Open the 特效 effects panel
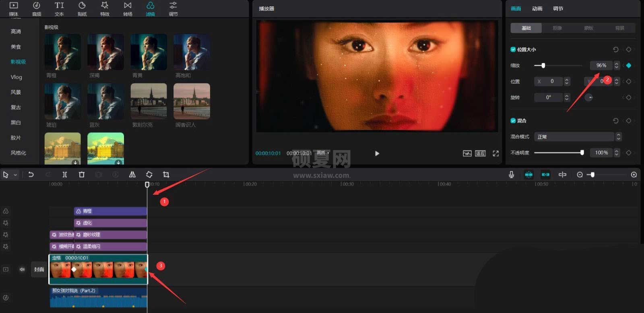This screenshot has width=644, height=313. (105, 8)
